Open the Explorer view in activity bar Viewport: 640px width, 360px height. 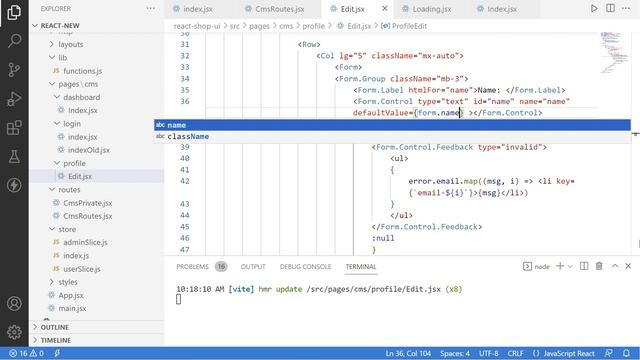(14, 12)
